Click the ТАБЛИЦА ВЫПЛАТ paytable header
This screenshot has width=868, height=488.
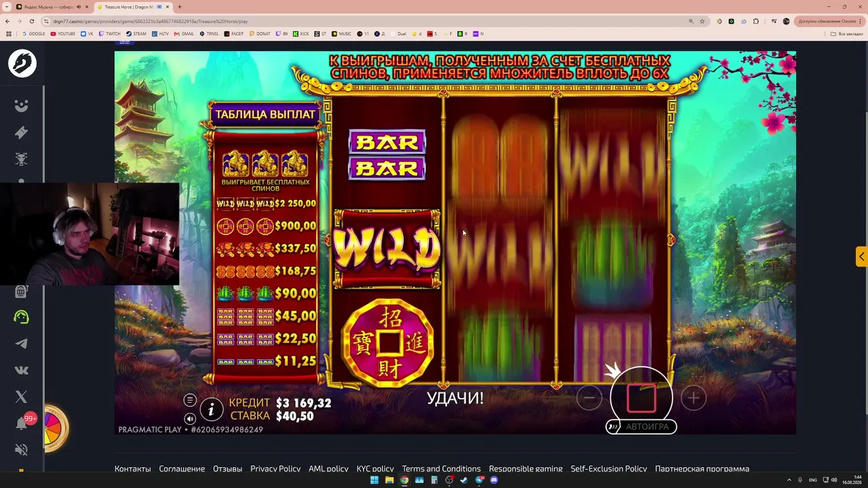[x=265, y=115]
